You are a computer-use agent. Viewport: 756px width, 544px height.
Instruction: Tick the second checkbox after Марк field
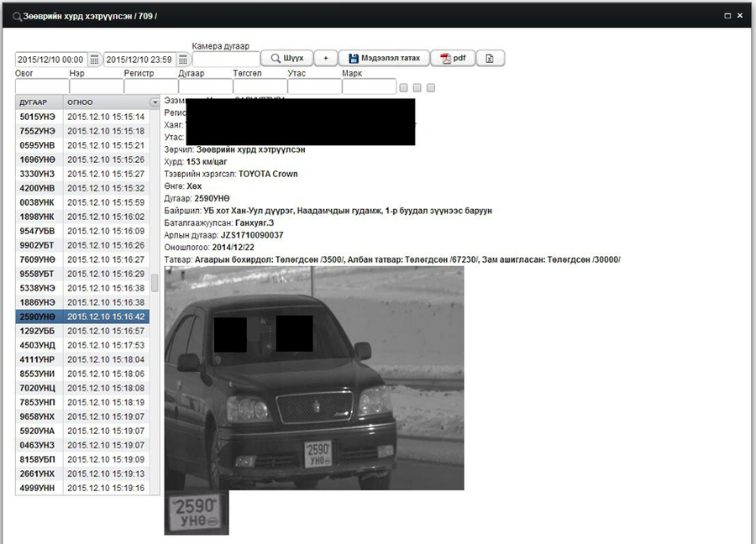(417, 87)
